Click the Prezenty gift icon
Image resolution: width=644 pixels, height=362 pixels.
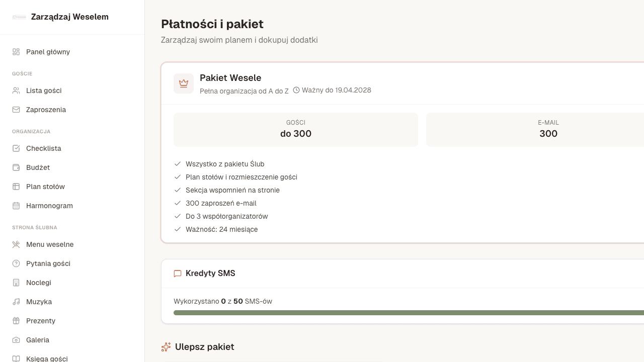(16, 321)
